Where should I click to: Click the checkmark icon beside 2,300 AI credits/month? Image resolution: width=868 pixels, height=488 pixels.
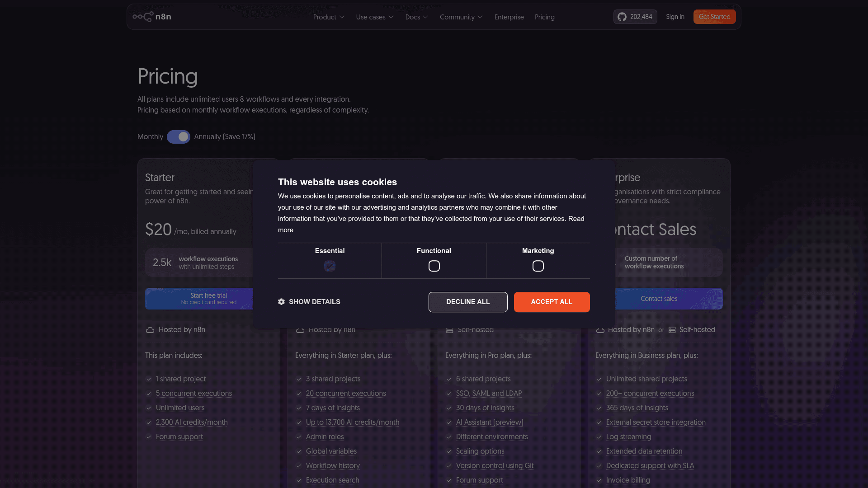[149, 422]
